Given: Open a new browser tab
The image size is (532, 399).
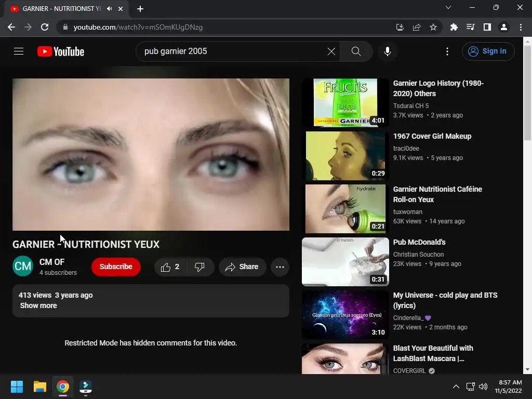Looking at the screenshot, I should [140, 9].
